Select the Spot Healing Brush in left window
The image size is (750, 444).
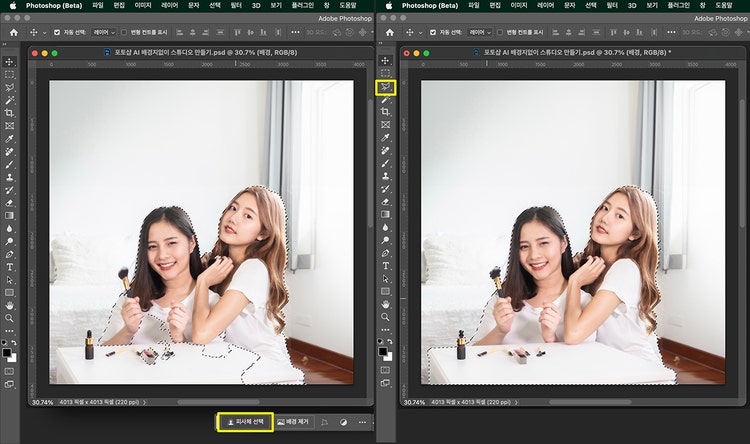9,152
